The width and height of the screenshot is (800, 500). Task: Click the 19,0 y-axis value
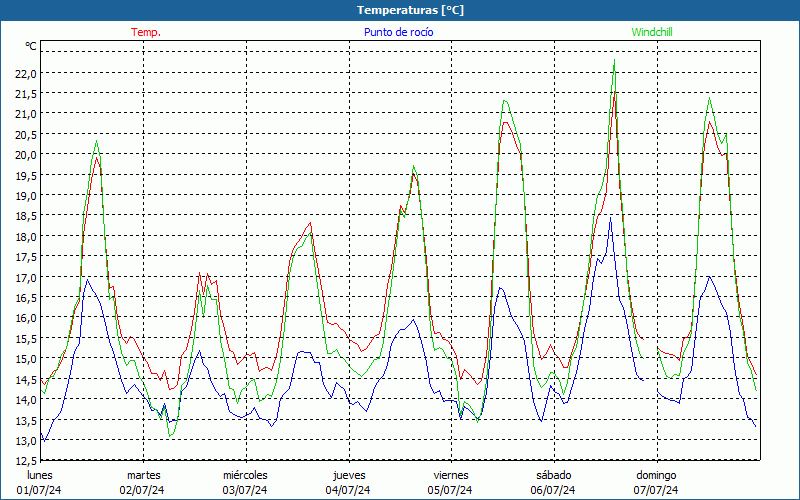tap(26, 196)
